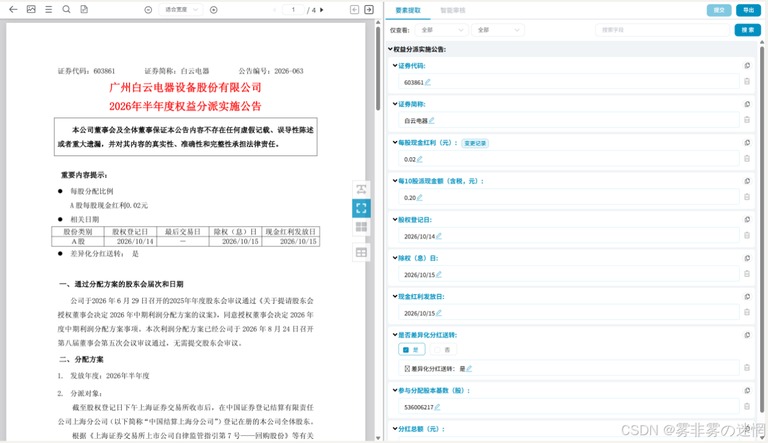Image resolution: width=768 pixels, height=443 pixels.
Task: Check the 是 option for 差异化分红送转
Action: coord(411,349)
